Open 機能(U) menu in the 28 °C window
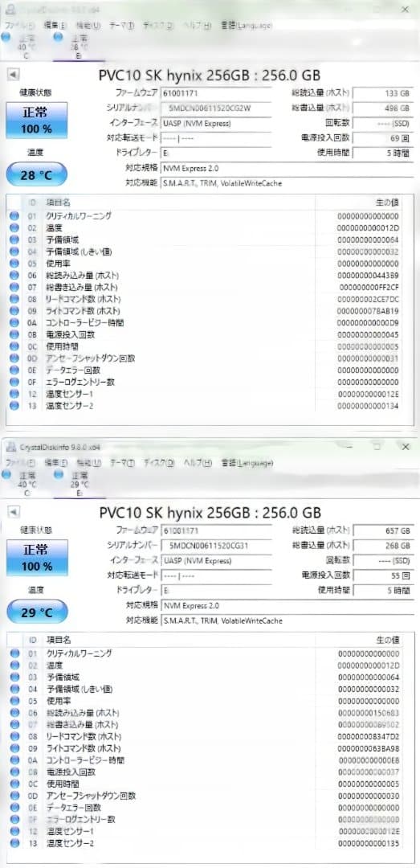420x868 pixels. [88, 26]
